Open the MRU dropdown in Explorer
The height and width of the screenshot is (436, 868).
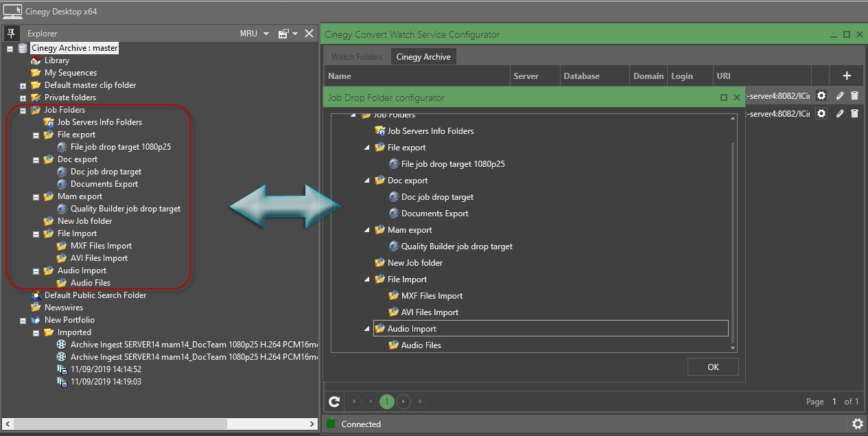coord(255,34)
